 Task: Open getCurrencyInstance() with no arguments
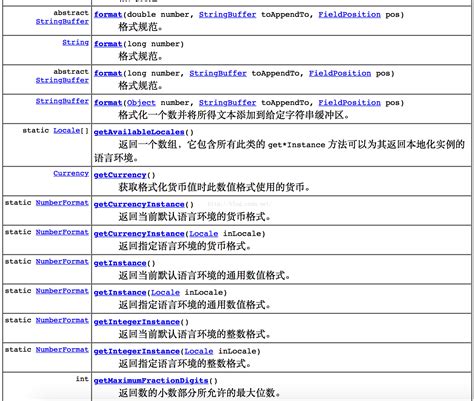[x=139, y=204]
